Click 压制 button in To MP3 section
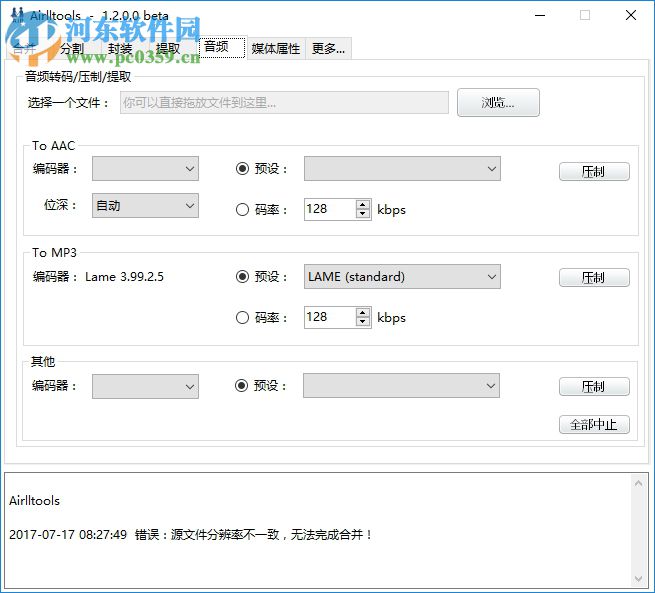 [594, 278]
